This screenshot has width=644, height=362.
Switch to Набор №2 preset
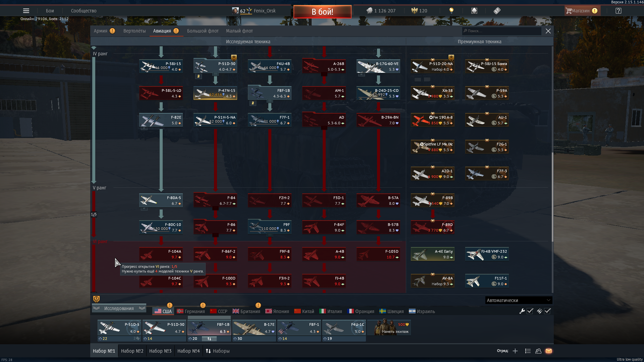coord(132,351)
